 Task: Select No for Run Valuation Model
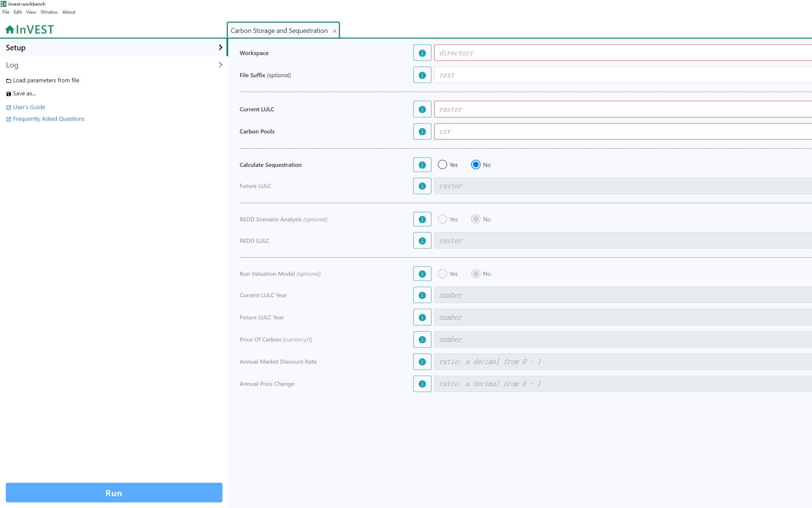click(x=475, y=274)
